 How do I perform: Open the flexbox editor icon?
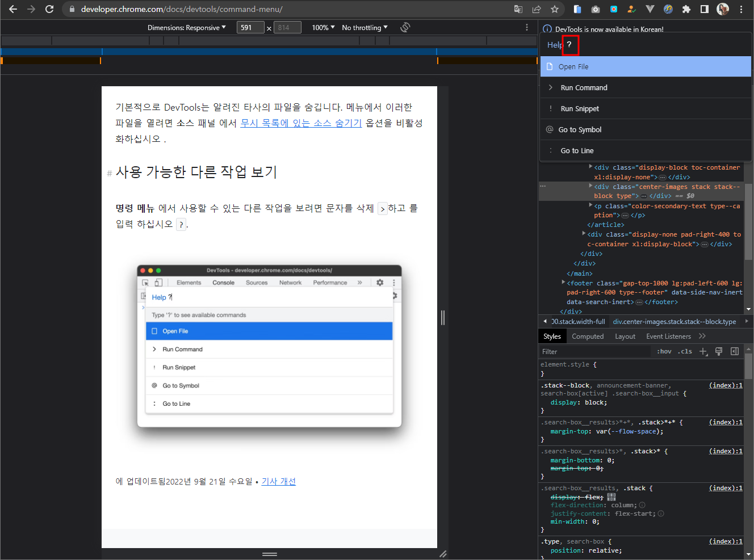pyautogui.click(x=611, y=497)
